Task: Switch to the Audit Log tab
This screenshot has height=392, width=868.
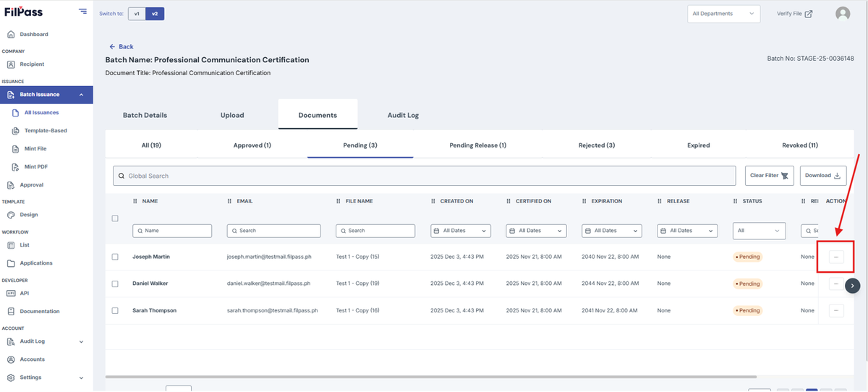Action: (x=403, y=115)
